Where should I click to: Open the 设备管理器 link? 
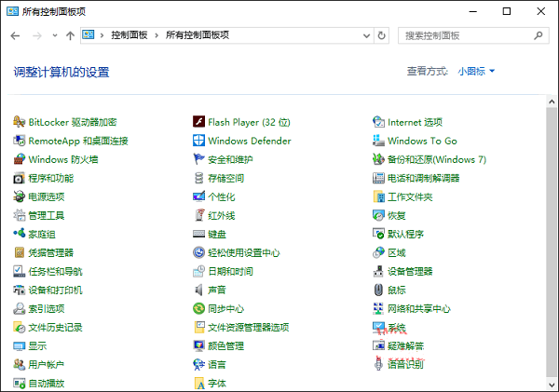pyautogui.click(x=410, y=271)
